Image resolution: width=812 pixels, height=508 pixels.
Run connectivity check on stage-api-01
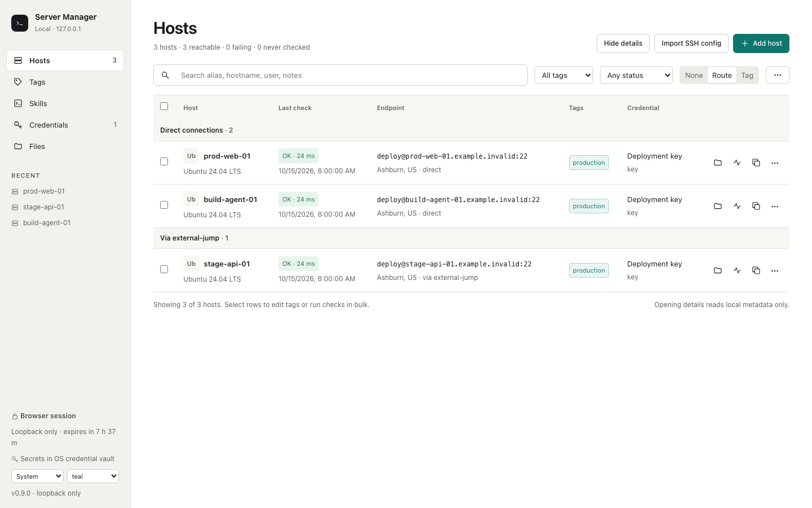click(737, 270)
